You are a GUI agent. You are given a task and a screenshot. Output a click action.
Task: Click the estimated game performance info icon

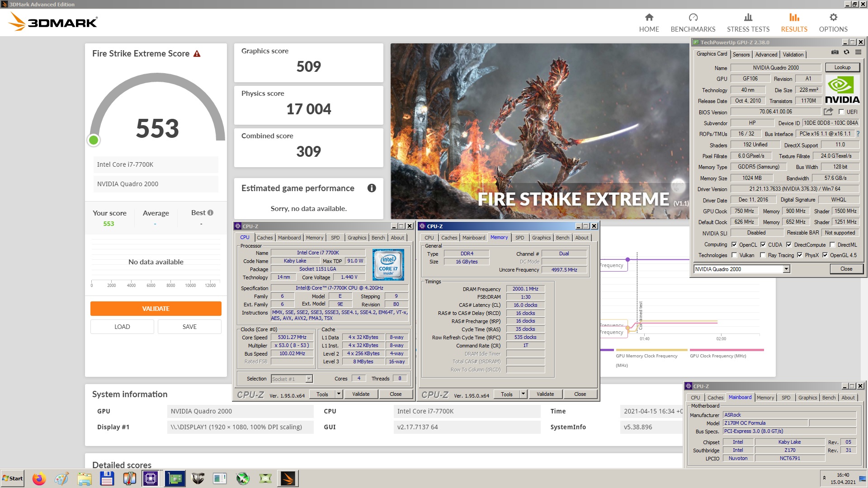point(372,188)
